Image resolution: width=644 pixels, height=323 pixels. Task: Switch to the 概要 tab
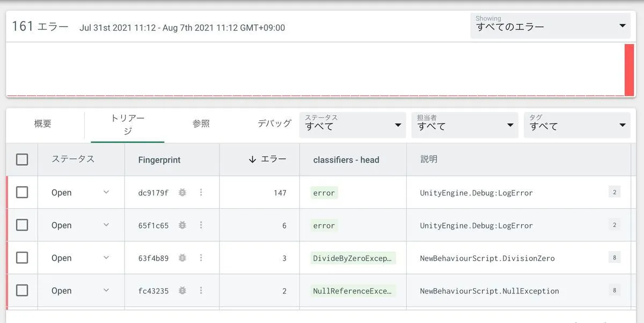tap(43, 124)
